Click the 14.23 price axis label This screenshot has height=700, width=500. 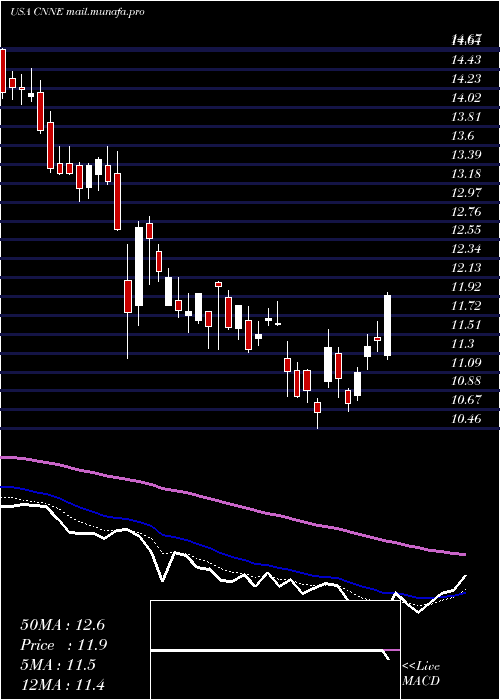click(x=466, y=79)
